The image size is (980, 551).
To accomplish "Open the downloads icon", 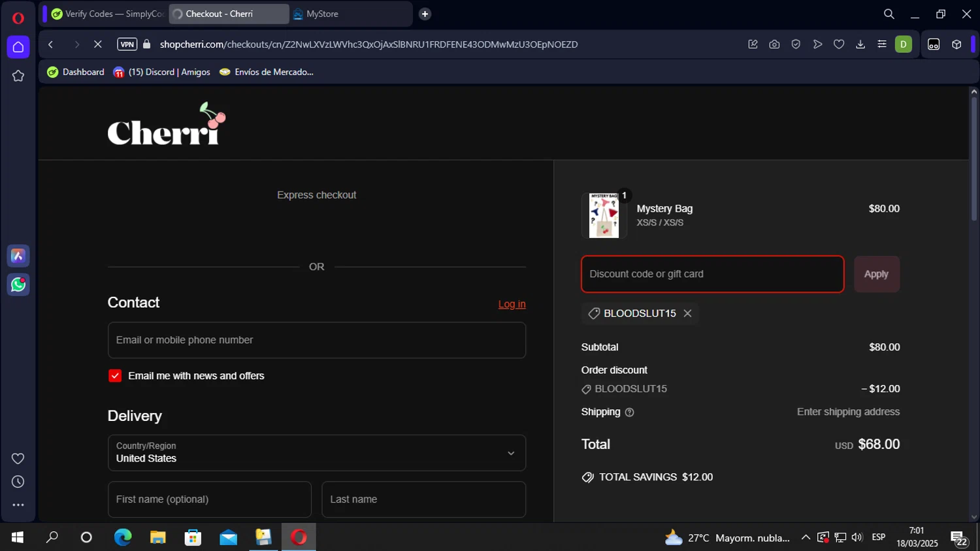I will [860, 44].
